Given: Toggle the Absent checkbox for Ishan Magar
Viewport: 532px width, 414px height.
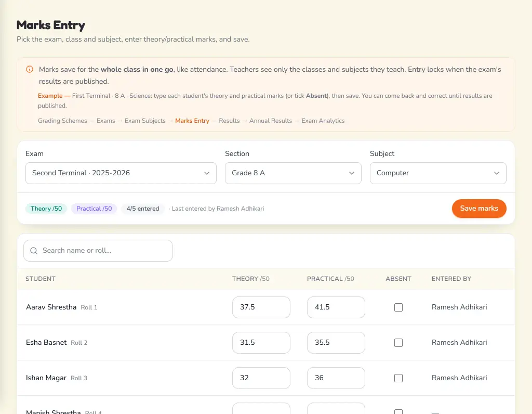Looking at the screenshot, I should [398, 378].
